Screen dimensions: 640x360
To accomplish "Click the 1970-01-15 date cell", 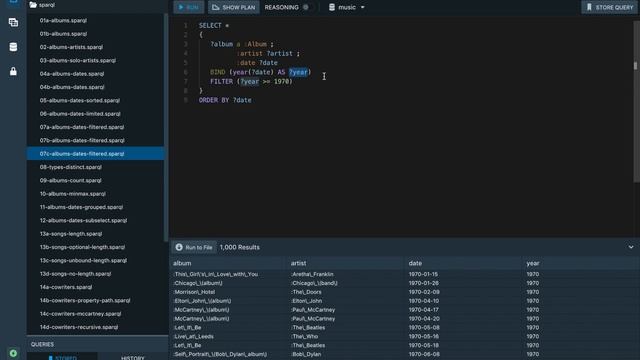I will click(423, 274).
